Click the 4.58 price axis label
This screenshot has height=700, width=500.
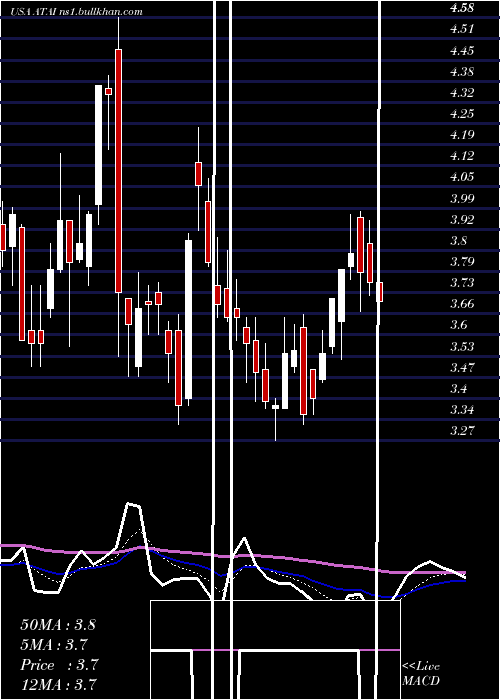(462, 8)
